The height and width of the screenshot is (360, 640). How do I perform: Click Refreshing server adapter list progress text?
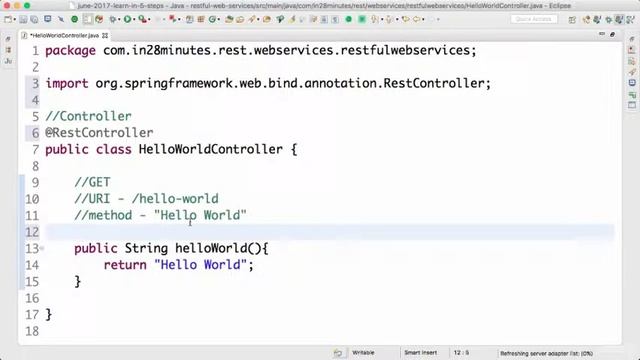tap(547, 353)
